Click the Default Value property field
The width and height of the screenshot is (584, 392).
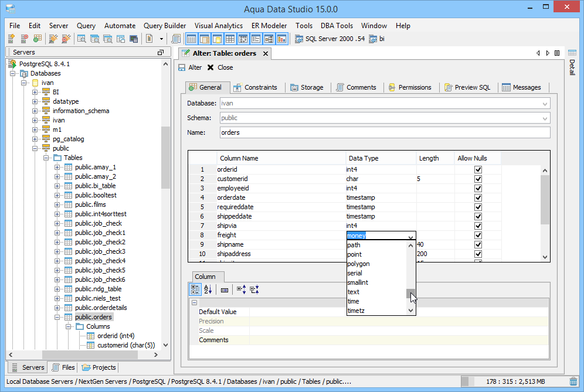click(x=399, y=312)
